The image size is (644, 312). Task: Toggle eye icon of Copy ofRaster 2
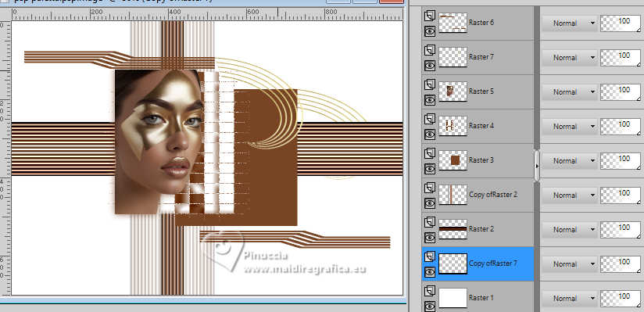click(430, 203)
